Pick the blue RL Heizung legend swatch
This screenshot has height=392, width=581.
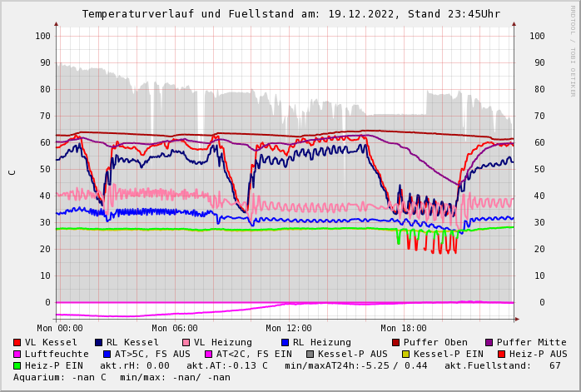(x=286, y=343)
